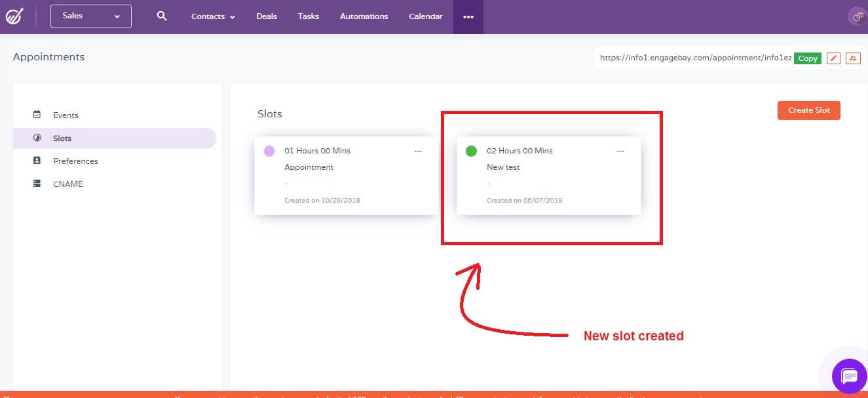The height and width of the screenshot is (398, 868).
Task: Click the pencil edit icon beside Copy
Action: (x=833, y=58)
